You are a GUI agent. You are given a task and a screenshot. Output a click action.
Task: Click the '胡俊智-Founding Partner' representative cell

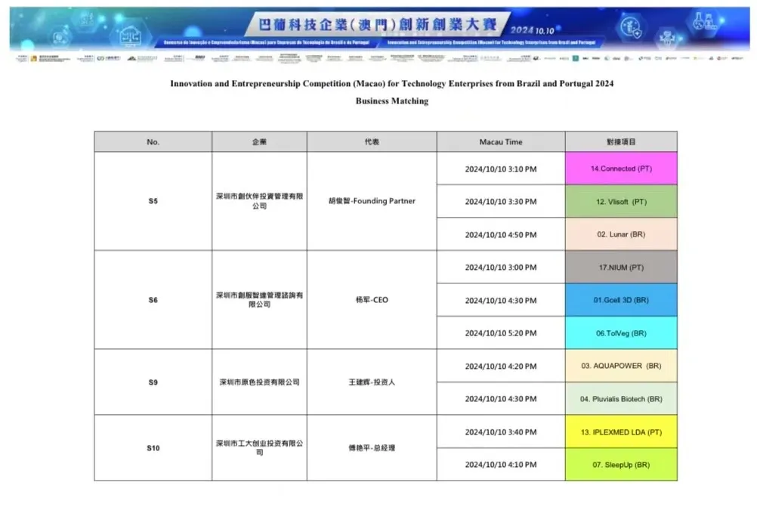(x=371, y=201)
